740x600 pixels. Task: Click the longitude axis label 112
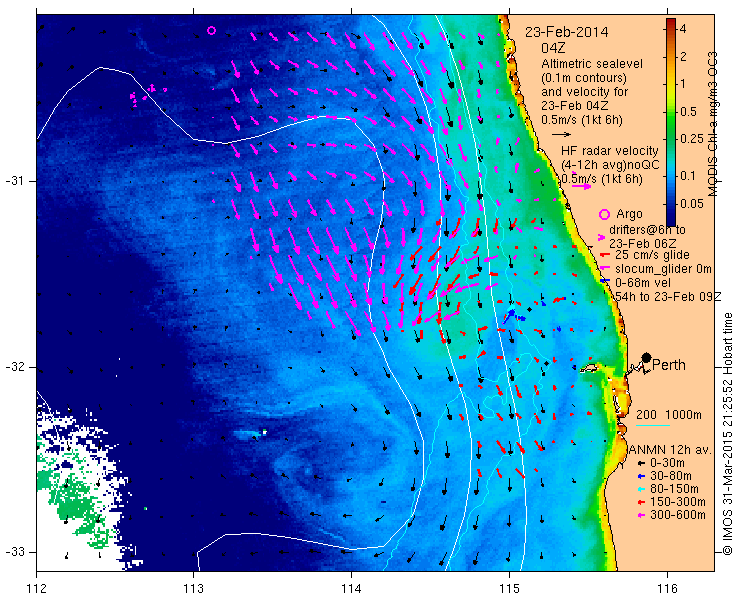36,589
